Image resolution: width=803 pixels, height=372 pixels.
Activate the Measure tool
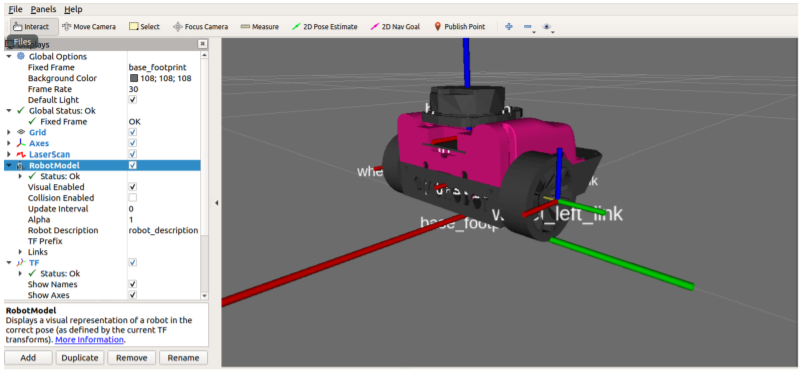(x=260, y=27)
